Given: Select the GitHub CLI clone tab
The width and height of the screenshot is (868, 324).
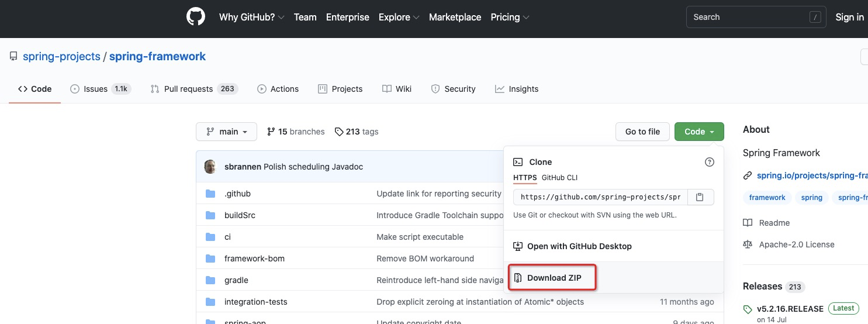Looking at the screenshot, I should tap(559, 178).
